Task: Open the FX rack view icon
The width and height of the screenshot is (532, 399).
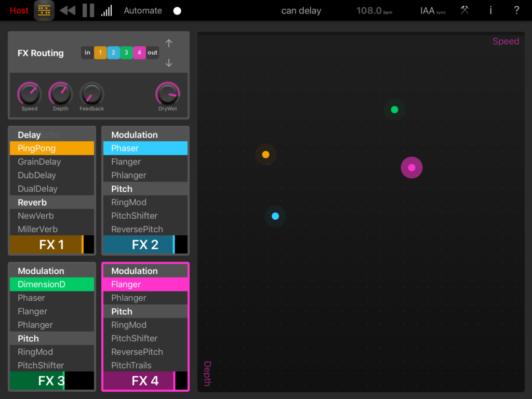Action: point(44,10)
